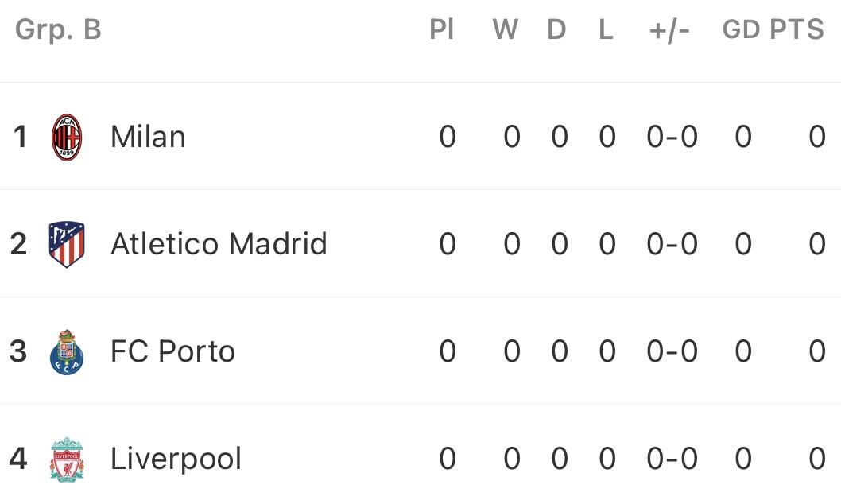Image resolution: width=841 pixels, height=504 pixels.
Task: Select the Liverpool team name
Action: tap(176, 459)
